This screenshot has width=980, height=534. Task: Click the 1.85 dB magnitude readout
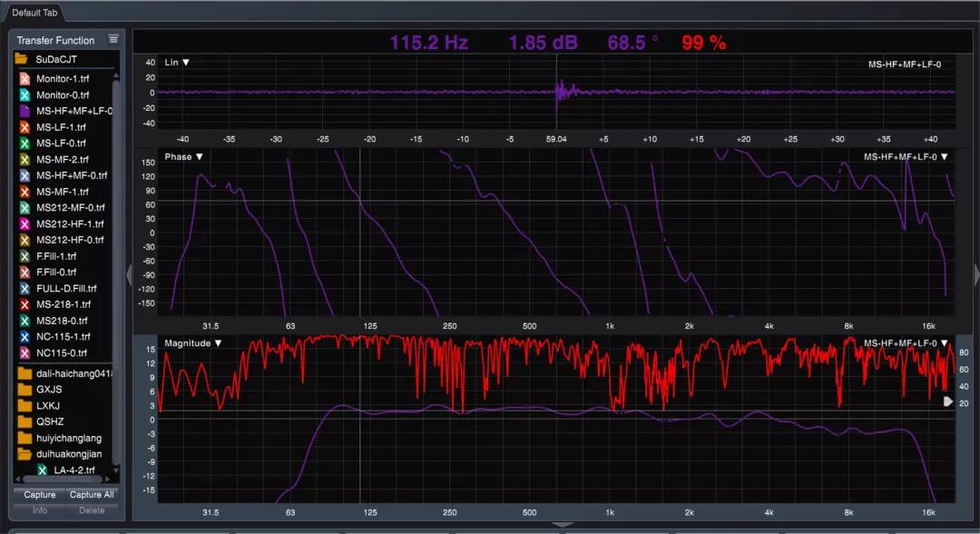click(543, 43)
